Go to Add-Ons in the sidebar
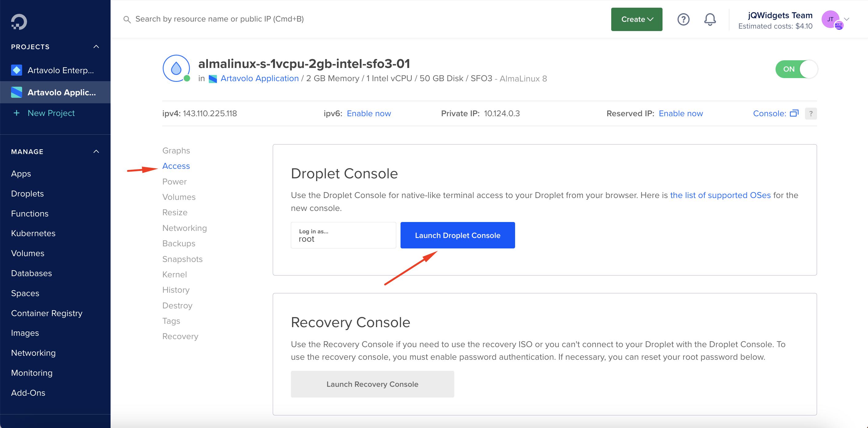 tap(28, 393)
